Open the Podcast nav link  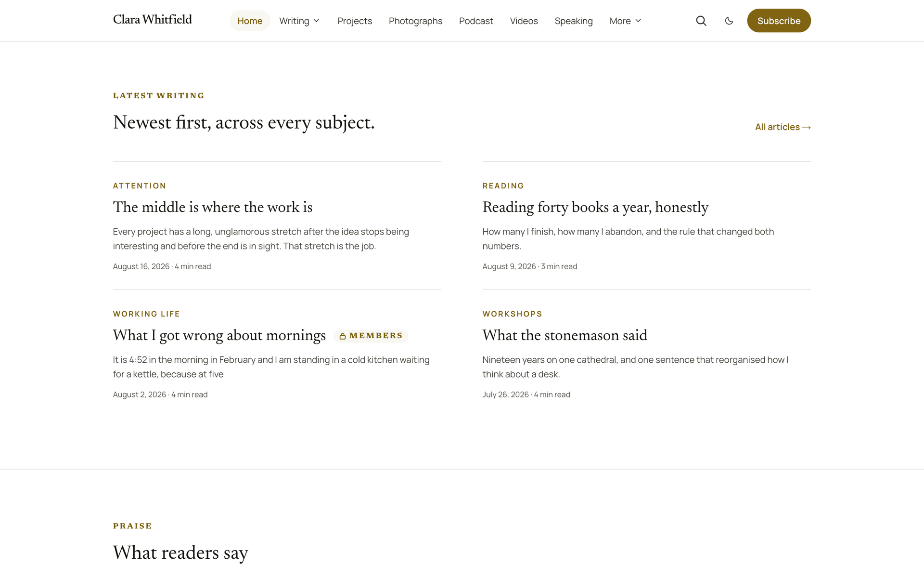point(476,21)
